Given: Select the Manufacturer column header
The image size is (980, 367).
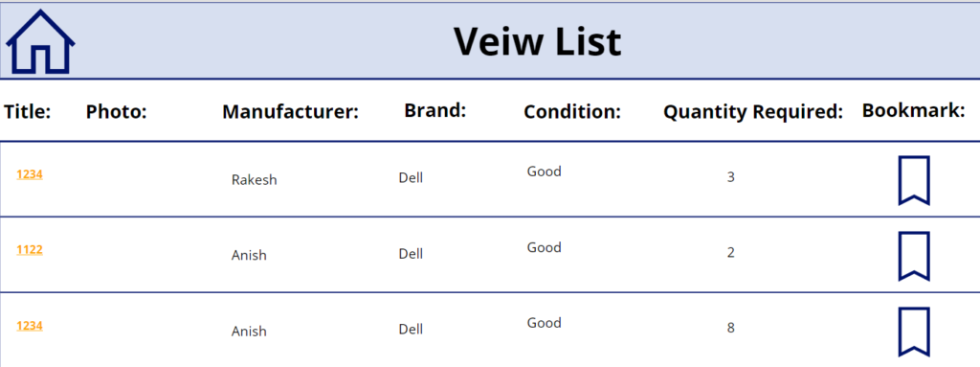Looking at the screenshot, I should (291, 112).
